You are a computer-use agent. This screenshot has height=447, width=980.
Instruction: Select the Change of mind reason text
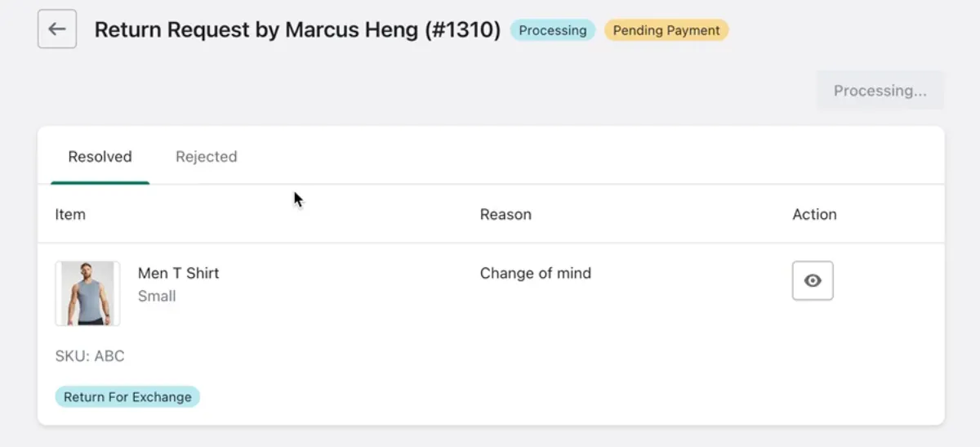click(x=536, y=273)
